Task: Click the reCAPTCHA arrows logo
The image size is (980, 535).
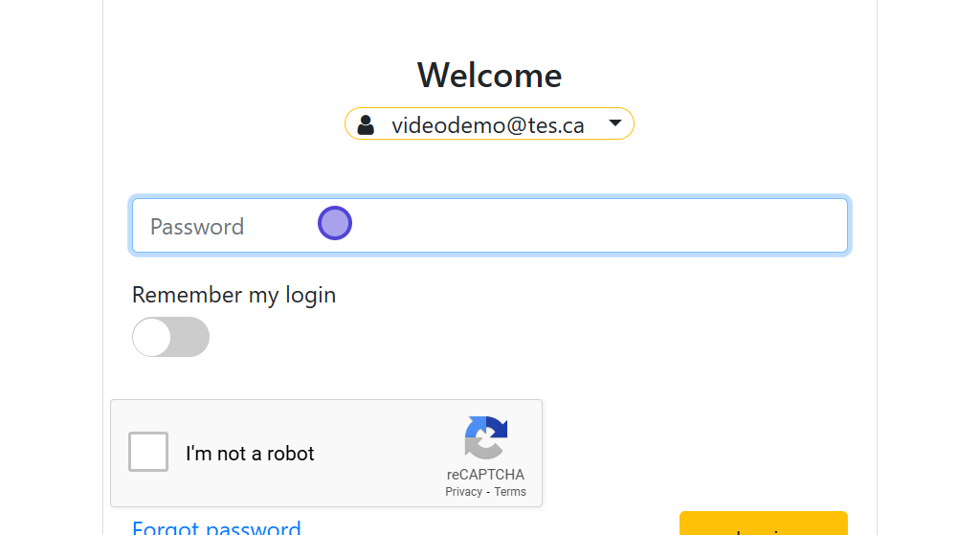Action: tap(486, 437)
